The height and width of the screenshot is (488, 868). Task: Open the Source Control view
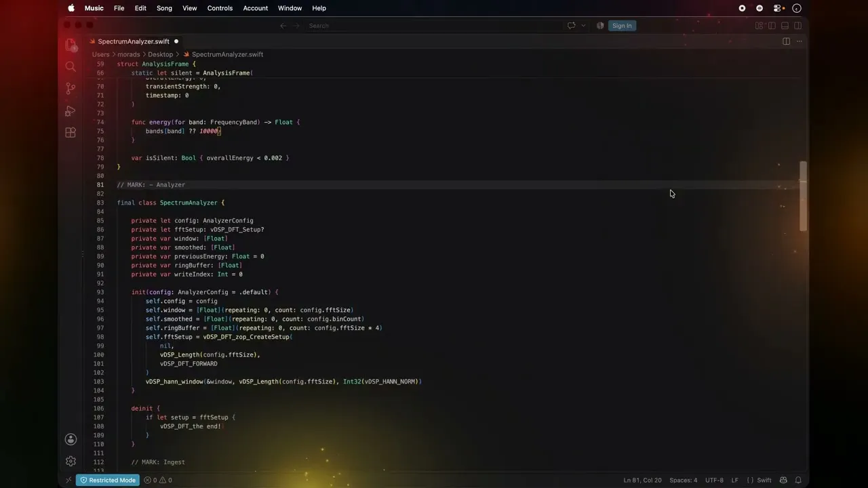coord(71,89)
